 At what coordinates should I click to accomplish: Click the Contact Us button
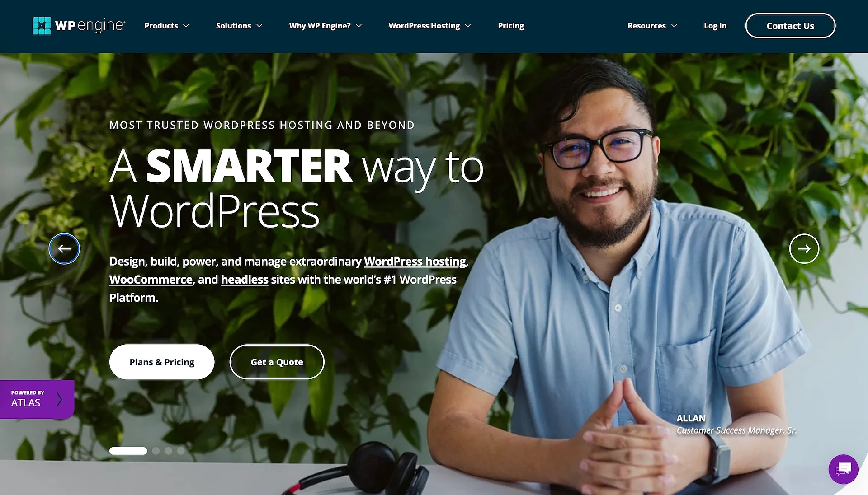pos(790,26)
